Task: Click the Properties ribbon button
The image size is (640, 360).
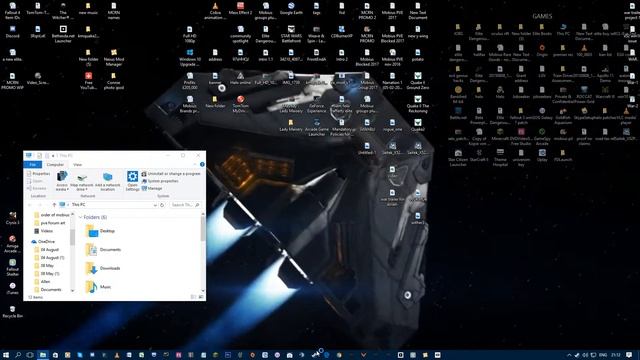Action: pyautogui.click(x=38, y=174)
